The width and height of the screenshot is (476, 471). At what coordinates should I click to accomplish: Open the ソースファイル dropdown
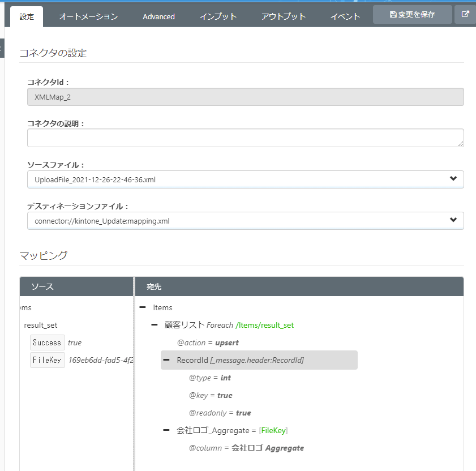point(245,179)
